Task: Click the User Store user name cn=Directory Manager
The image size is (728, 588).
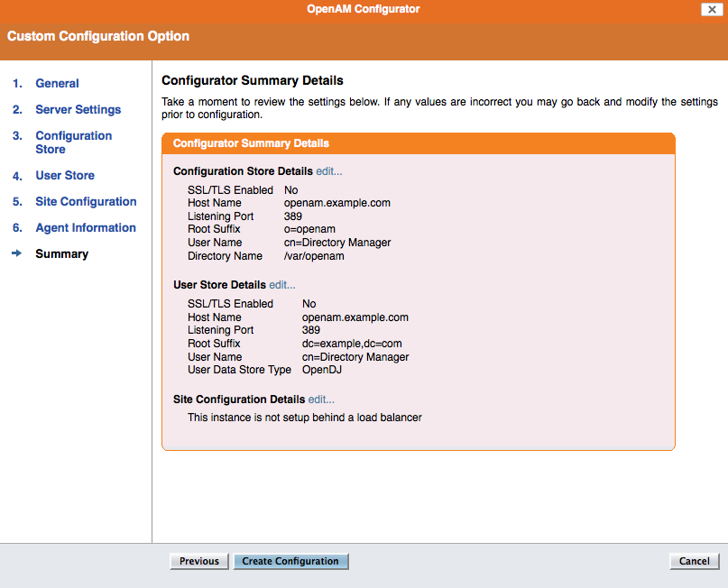Action: [355, 357]
